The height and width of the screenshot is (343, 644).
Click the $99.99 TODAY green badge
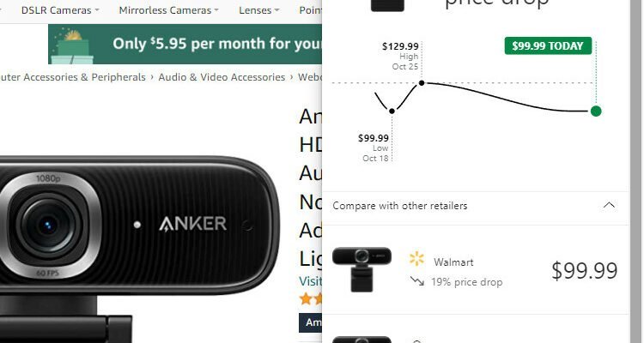click(x=548, y=45)
